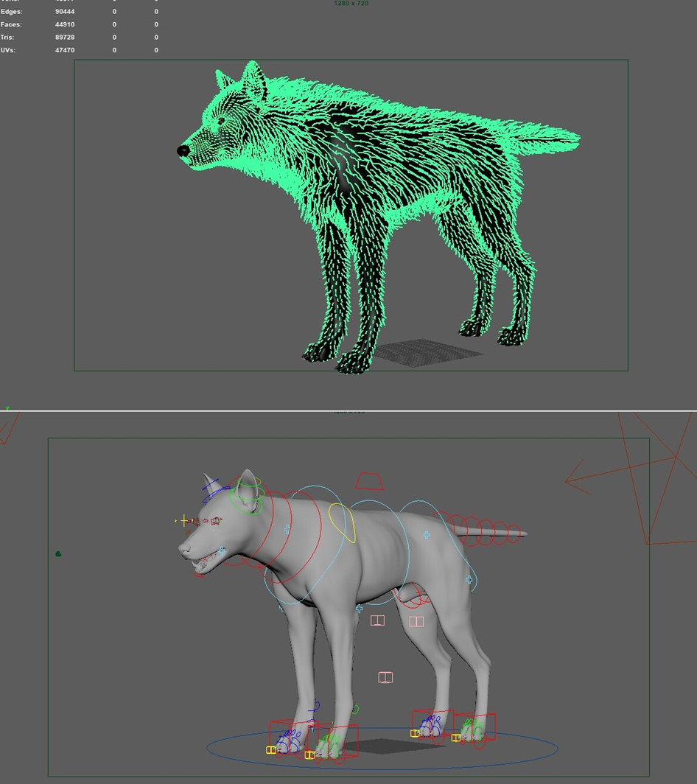The image size is (697, 784).
Task: Pick the green ring control on the near ear
Action: point(247,496)
